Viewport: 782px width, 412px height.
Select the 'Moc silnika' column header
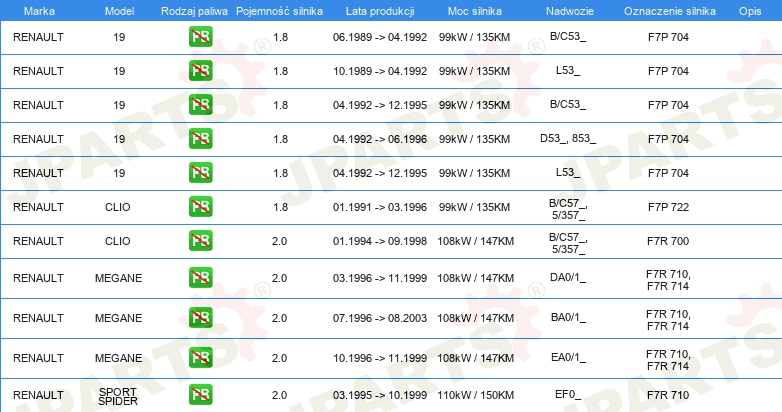click(475, 11)
